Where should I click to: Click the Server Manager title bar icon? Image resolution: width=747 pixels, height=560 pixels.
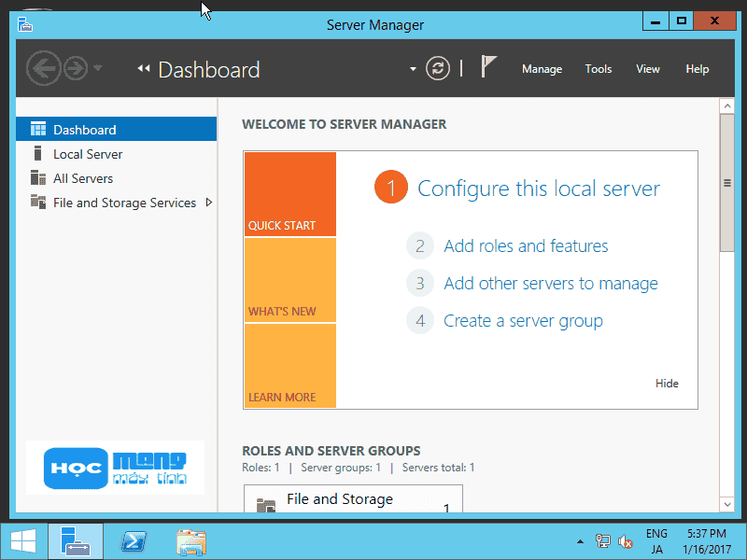coord(25,24)
